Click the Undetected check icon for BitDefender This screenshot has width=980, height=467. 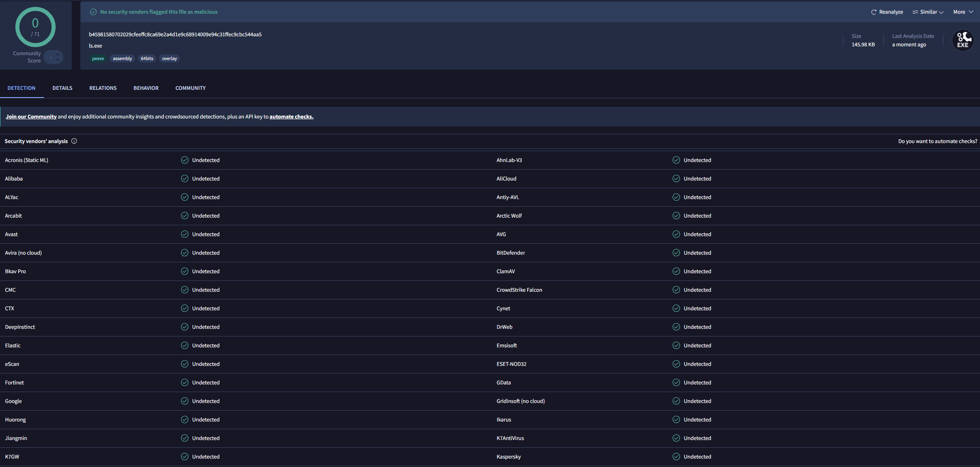[x=676, y=253]
